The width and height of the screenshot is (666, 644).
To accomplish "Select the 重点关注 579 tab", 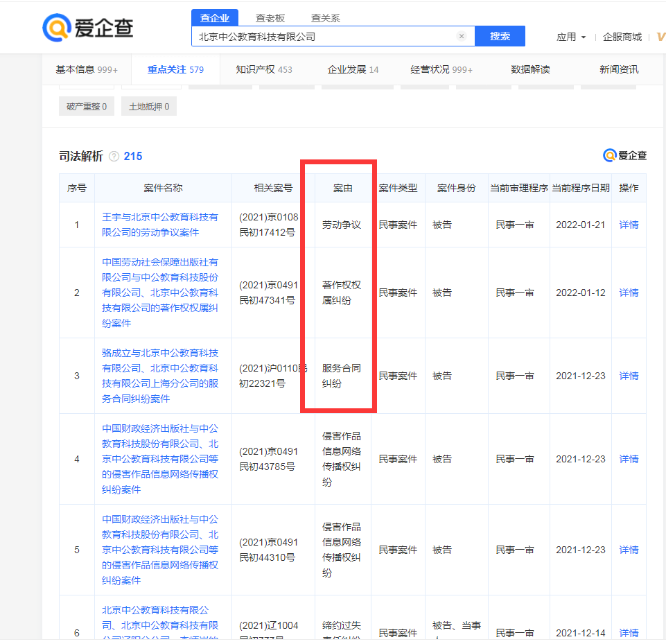I will 175,69.
